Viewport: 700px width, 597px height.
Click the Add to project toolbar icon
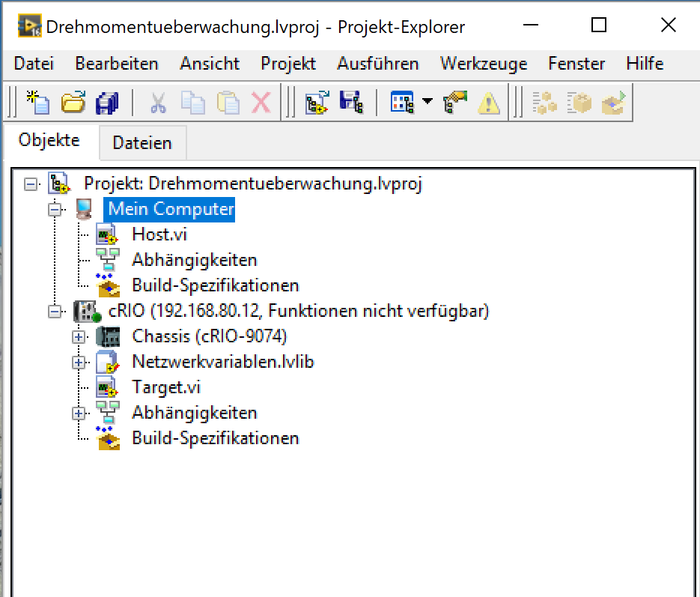pos(317,103)
